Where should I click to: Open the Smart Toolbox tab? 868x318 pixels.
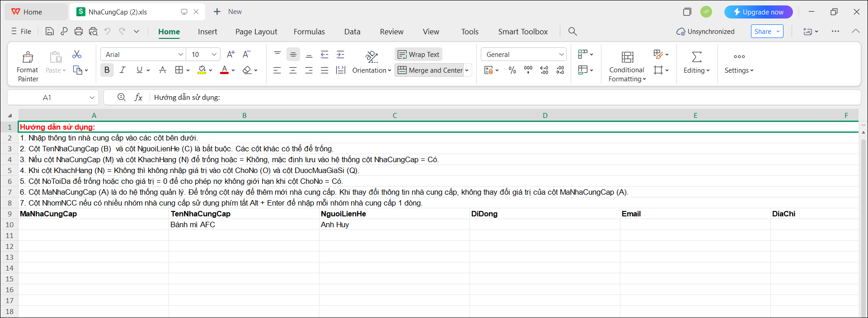click(523, 31)
